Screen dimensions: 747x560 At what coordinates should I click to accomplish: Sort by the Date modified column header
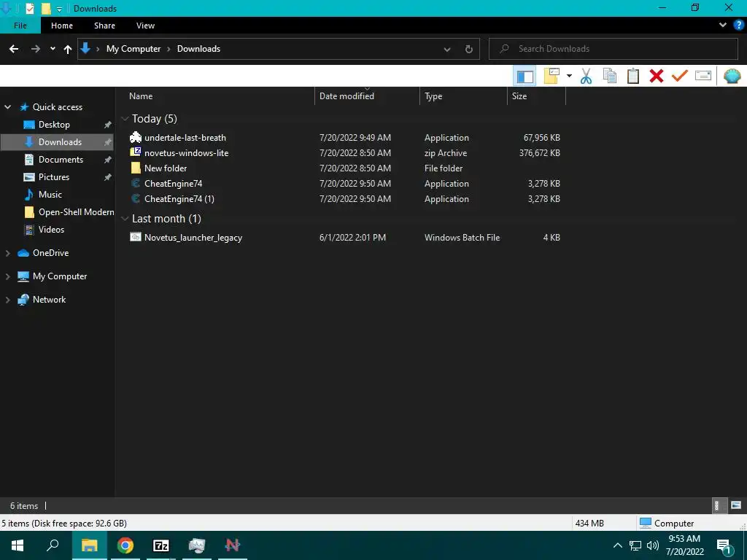[367, 96]
